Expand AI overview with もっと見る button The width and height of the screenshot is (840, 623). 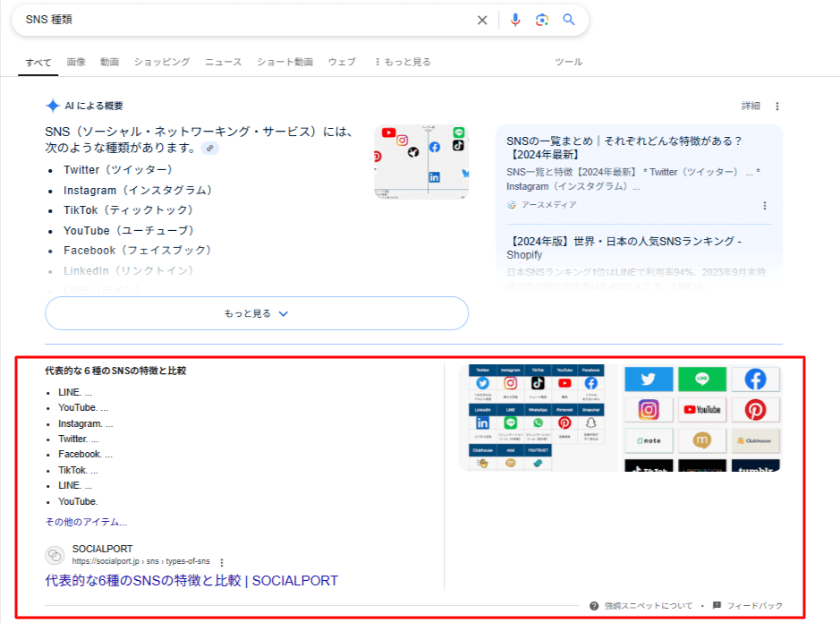pos(257,313)
